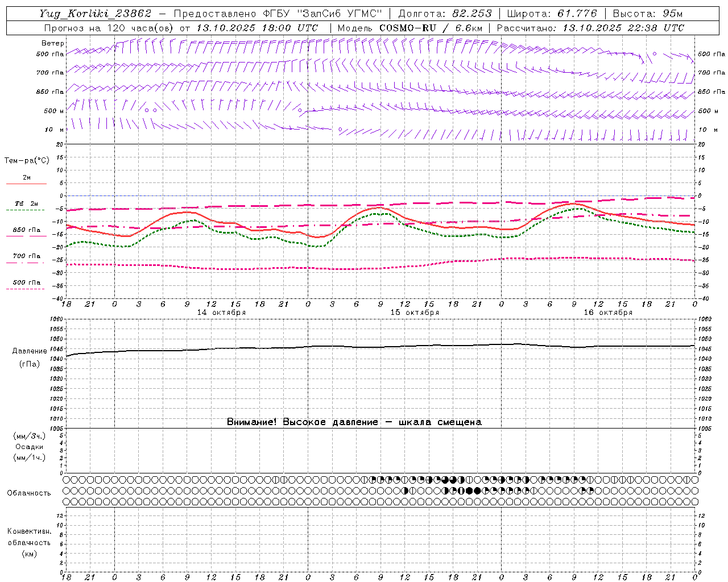Image resolution: width=728 pixels, height=582 pixels.
Task: Click the Рассчитано: 13.10.2025 22:38 UTC timestamp
Action: pos(590,28)
